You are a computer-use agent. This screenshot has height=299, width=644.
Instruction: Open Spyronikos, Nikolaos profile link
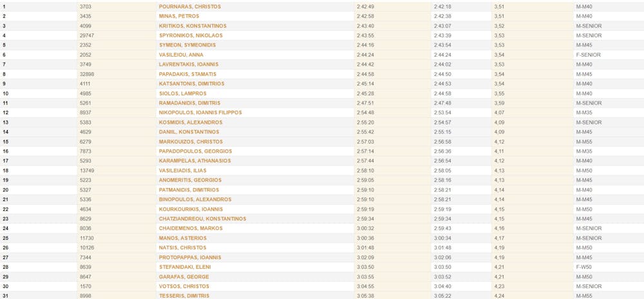point(191,35)
